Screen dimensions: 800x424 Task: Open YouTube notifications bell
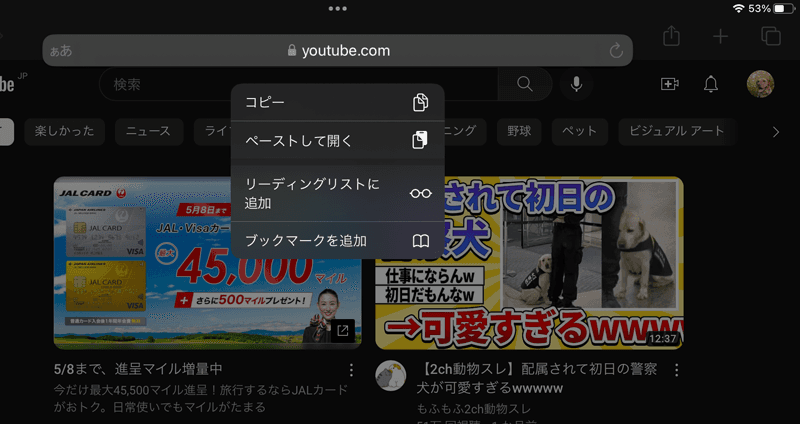point(711,84)
